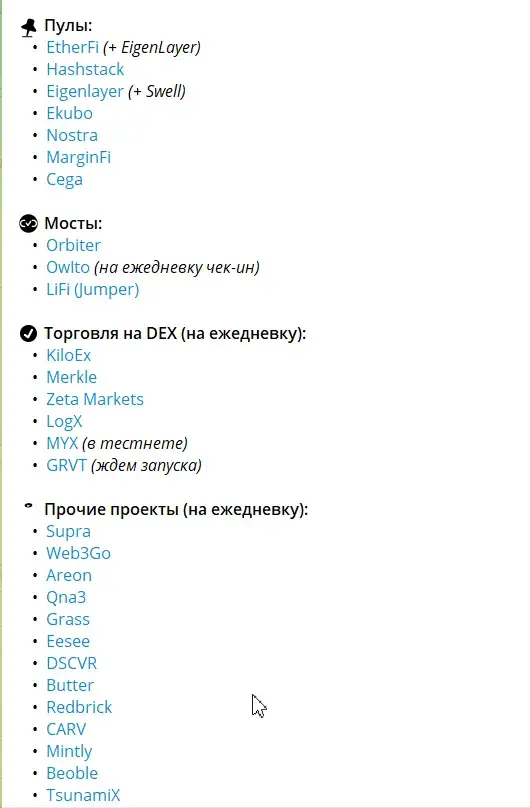Click the pin emoji beside Пулы heading
530x808 pixels.
coord(29,27)
